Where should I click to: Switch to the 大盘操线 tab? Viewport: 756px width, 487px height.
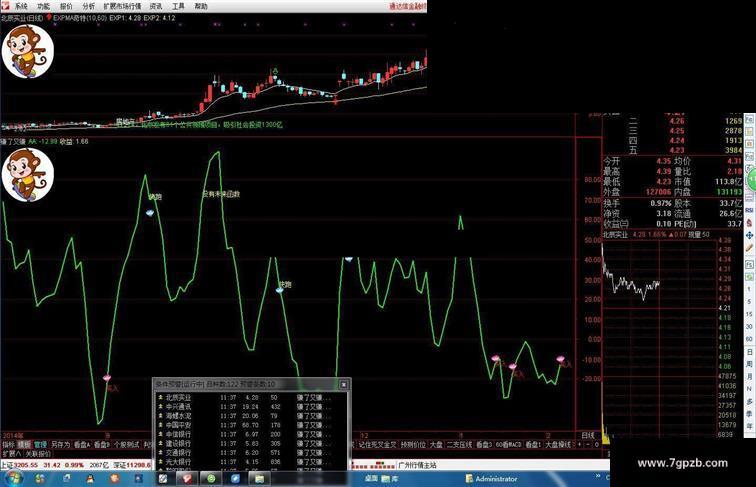[558, 445]
